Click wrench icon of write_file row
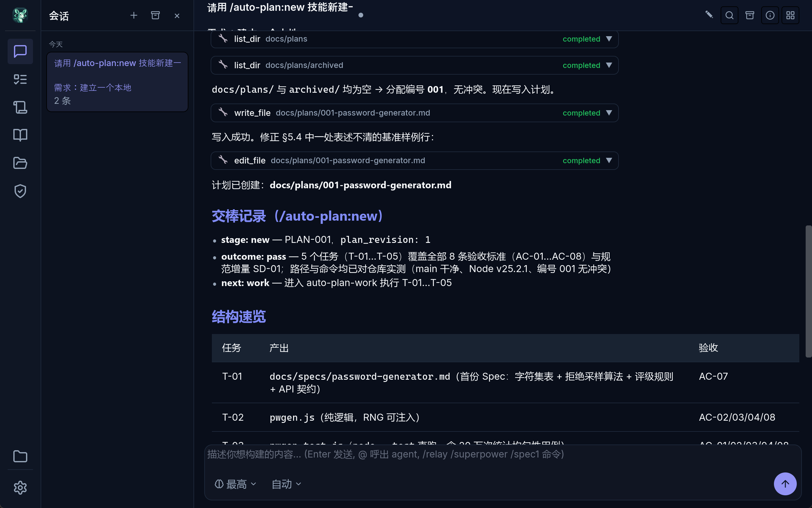The height and width of the screenshot is (508, 812). [x=223, y=112]
